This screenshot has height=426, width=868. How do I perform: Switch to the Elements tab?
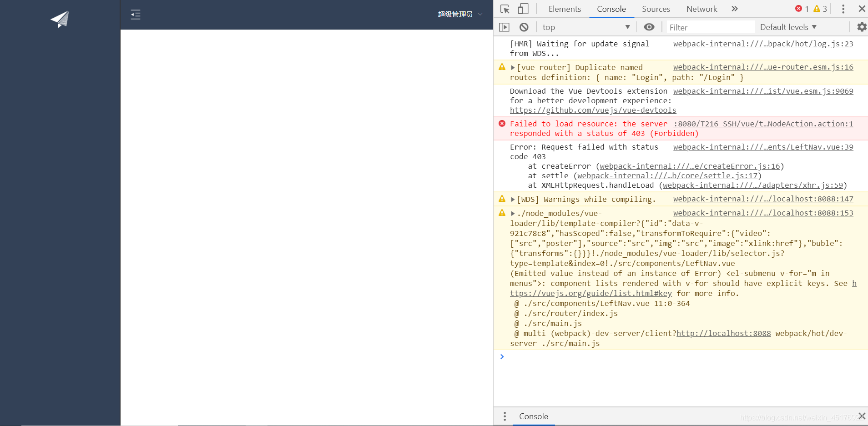click(x=565, y=9)
